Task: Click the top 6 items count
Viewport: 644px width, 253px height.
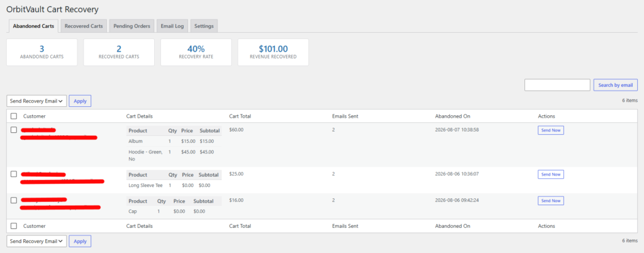Action: pyautogui.click(x=630, y=100)
